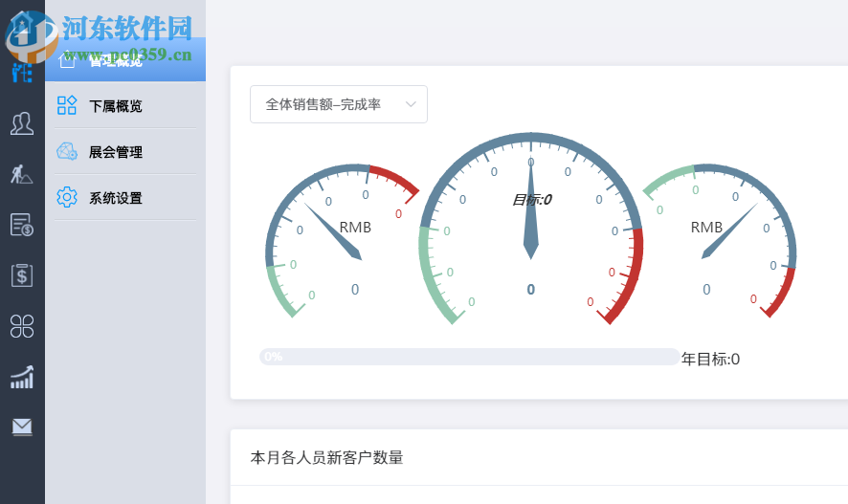Viewport: 848px width, 504px height.
Task: Open the rising bar chart statistics icon
Action: click(22, 377)
